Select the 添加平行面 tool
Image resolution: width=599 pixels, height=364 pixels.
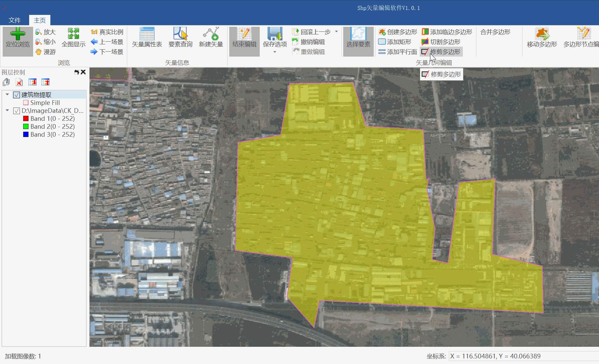coord(398,52)
